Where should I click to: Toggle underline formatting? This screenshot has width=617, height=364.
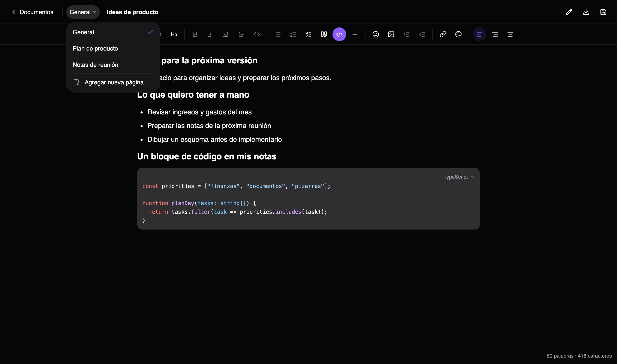(226, 34)
